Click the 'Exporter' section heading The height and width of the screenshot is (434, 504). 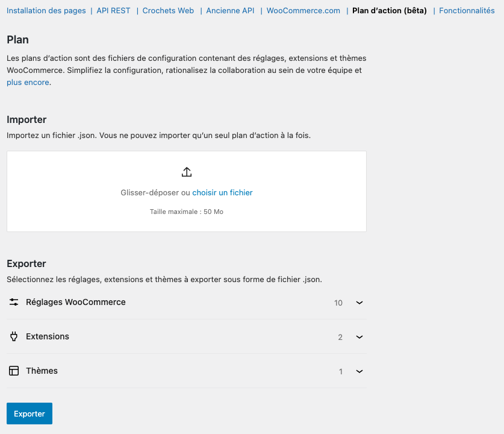[x=26, y=264]
